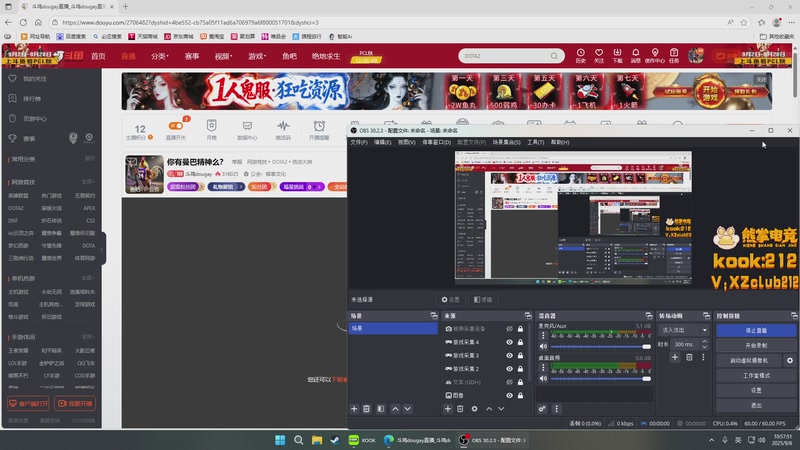The width and height of the screenshot is (800, 450).
Task: Expand Douyu 游戏 navigation dropdown
Action: (x=257, y=56)
